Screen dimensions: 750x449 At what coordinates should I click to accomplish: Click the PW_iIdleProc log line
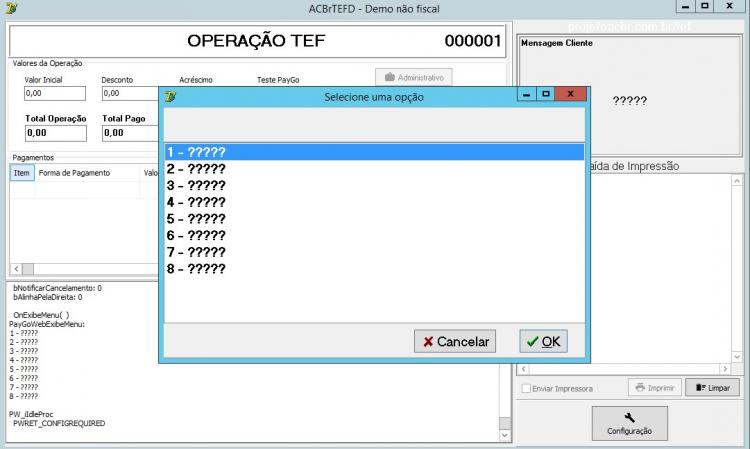pyautogui.click(x=31, y=414)
